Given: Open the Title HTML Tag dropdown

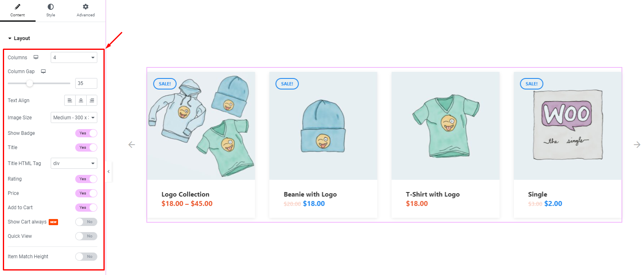Looking at the screenshot, I should pos(74,163).
